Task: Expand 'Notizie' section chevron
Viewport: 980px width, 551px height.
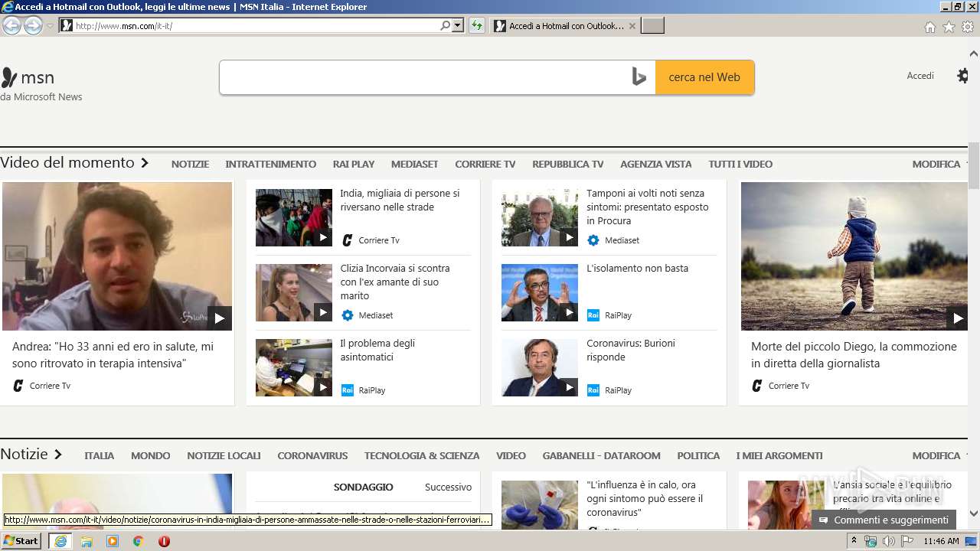Action: [x=57, y=455]
